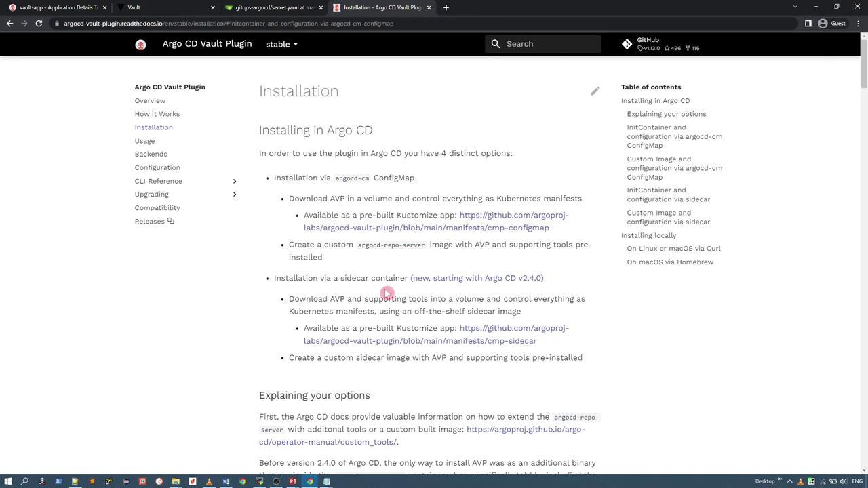Screen dimensions: 868x488
Task: Open PowerShell from the taskbar
Action: pyautogui.click(x=58, y=481)
